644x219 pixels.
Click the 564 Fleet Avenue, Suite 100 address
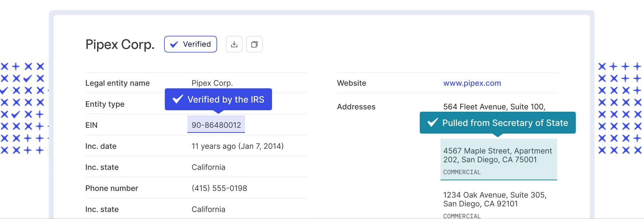(494, 107)
